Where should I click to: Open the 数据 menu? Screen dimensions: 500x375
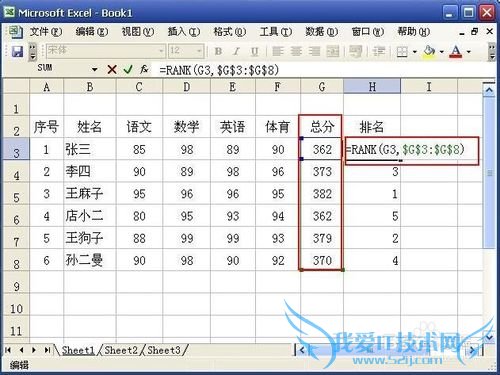322,32
